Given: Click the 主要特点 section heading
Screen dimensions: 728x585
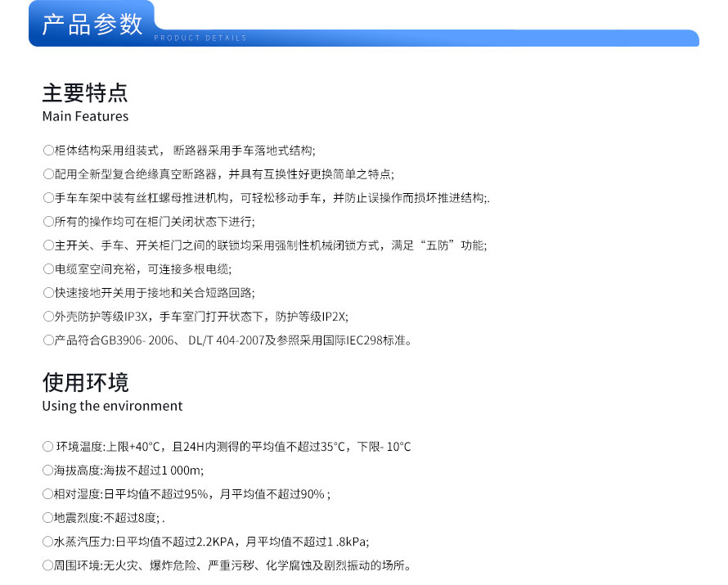Looking at the screenshot, I should 85,92.
